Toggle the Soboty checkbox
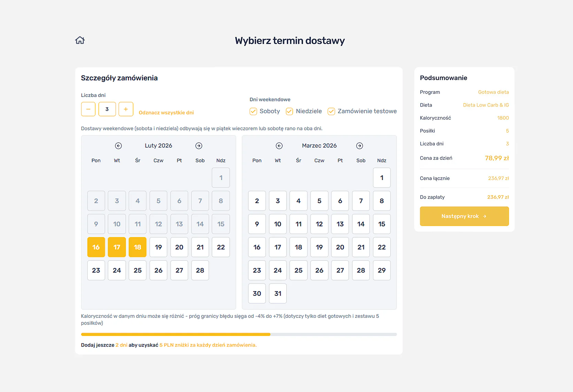Screen dimensions: 573x392 point(253,111)
